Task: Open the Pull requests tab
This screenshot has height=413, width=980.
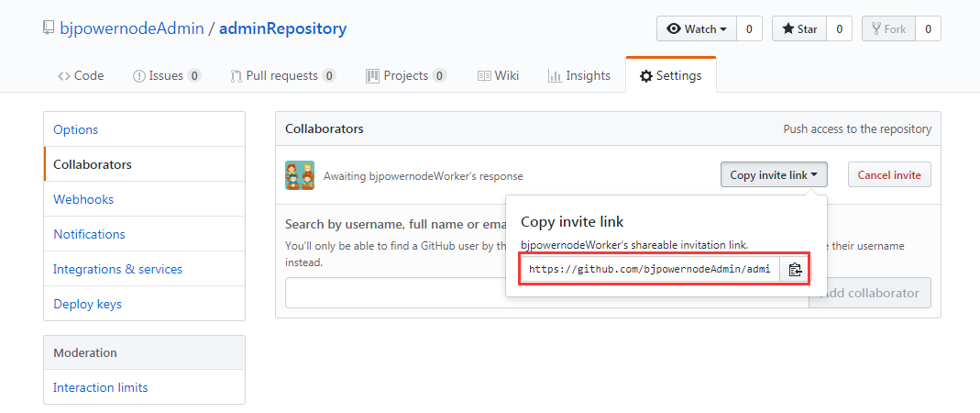Action: [x=282, y=76]
